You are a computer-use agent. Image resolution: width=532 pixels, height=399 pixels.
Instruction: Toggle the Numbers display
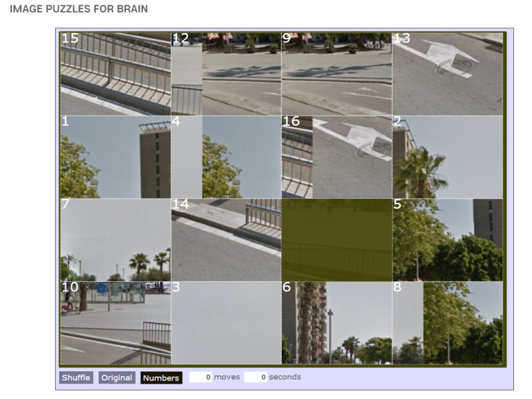[x=161, y=378]
